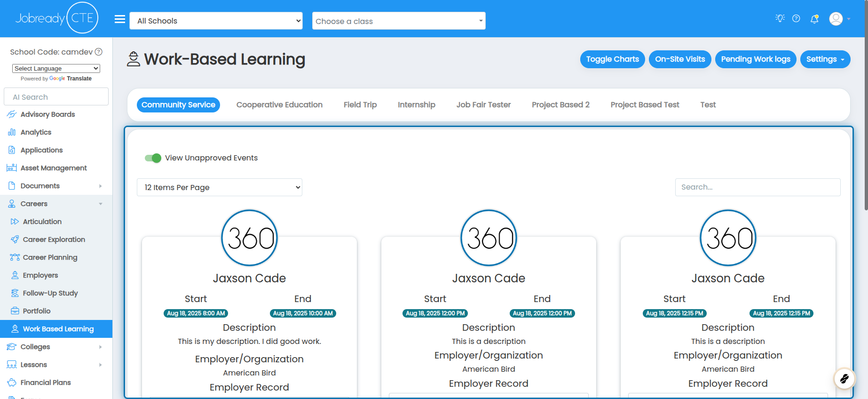Switch to the Project Based 2 tab
This screenshot has width=868, height=399.
point(560,105)
